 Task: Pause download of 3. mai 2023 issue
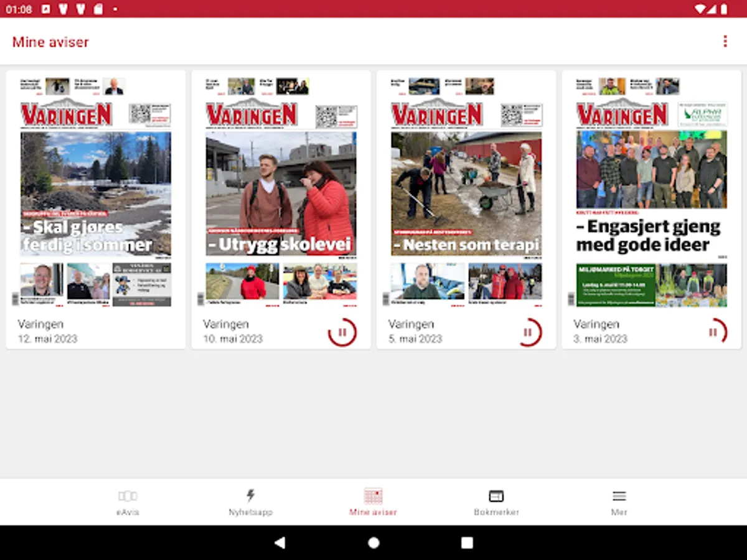(713, 332)
